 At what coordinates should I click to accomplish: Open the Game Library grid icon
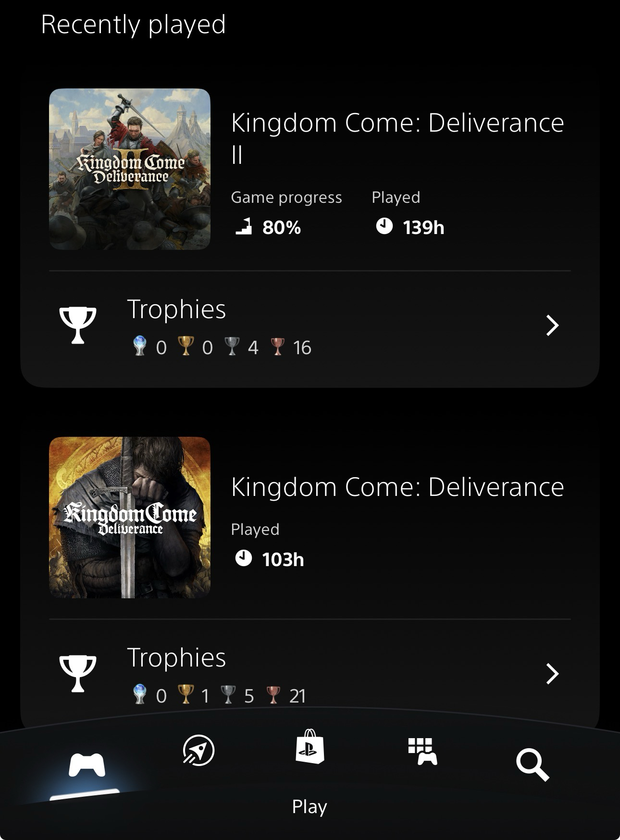422,752
